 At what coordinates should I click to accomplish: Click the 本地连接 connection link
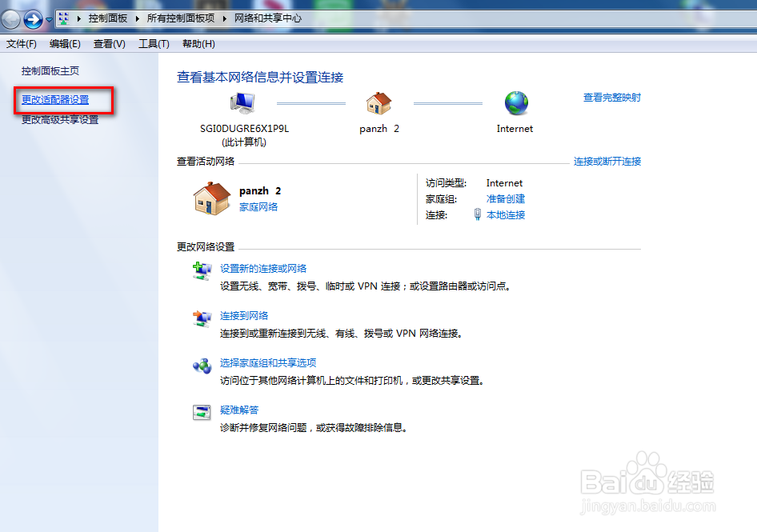(506, 215)
